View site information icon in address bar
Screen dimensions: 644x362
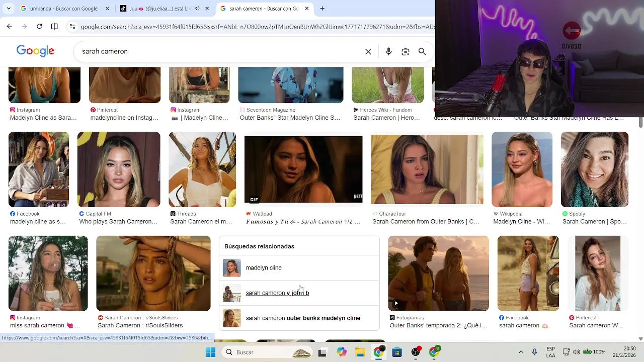coord(72,26)
